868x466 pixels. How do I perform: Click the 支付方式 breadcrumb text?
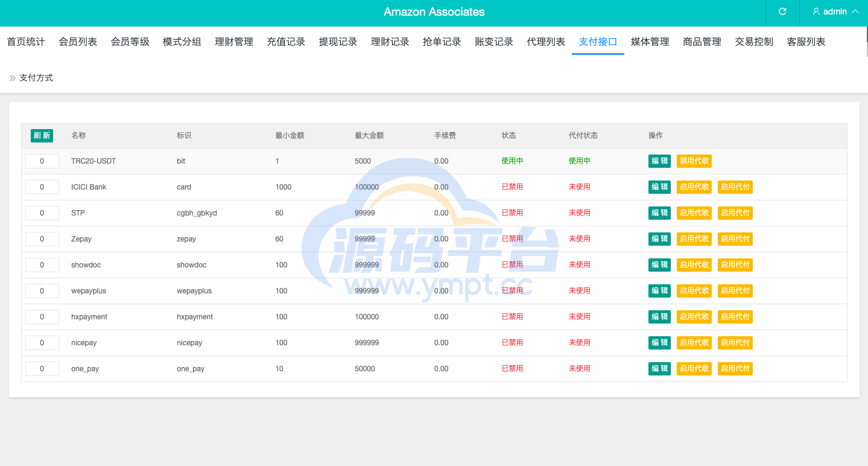click(x=36, y=78)
